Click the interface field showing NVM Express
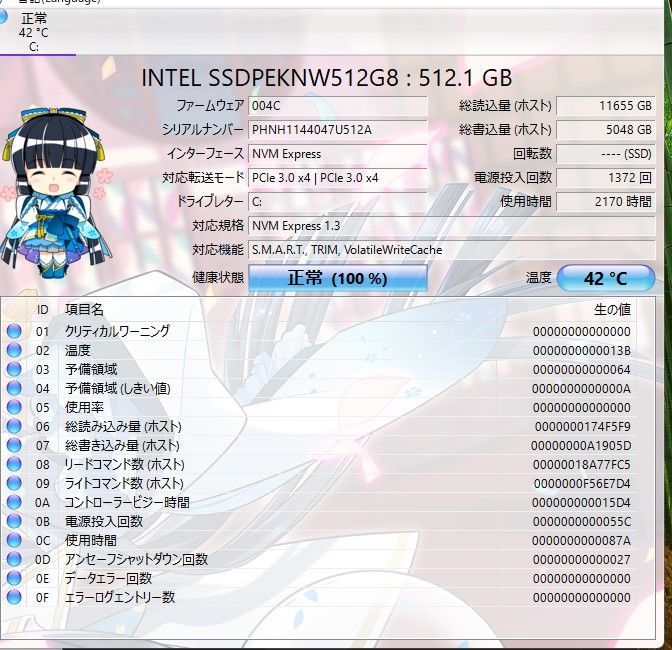Image resolution: width=672 pixels, height=650 pixels. click(x=338, y=154)
